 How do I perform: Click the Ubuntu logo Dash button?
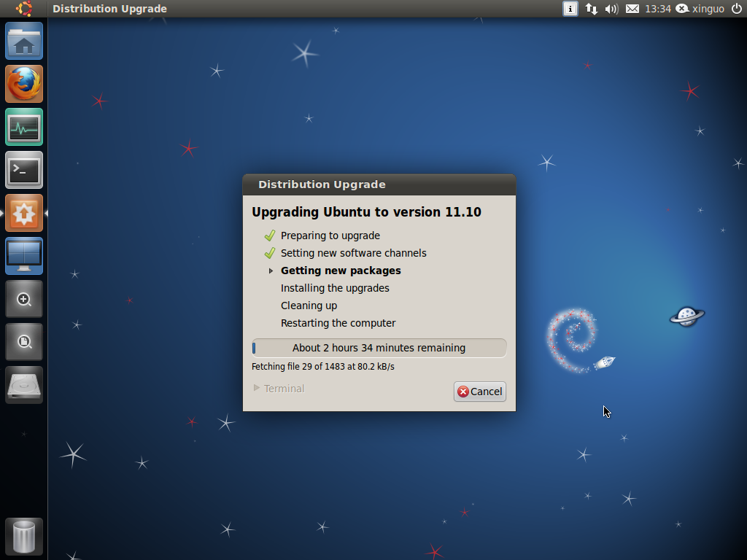(x=24, y=9)
